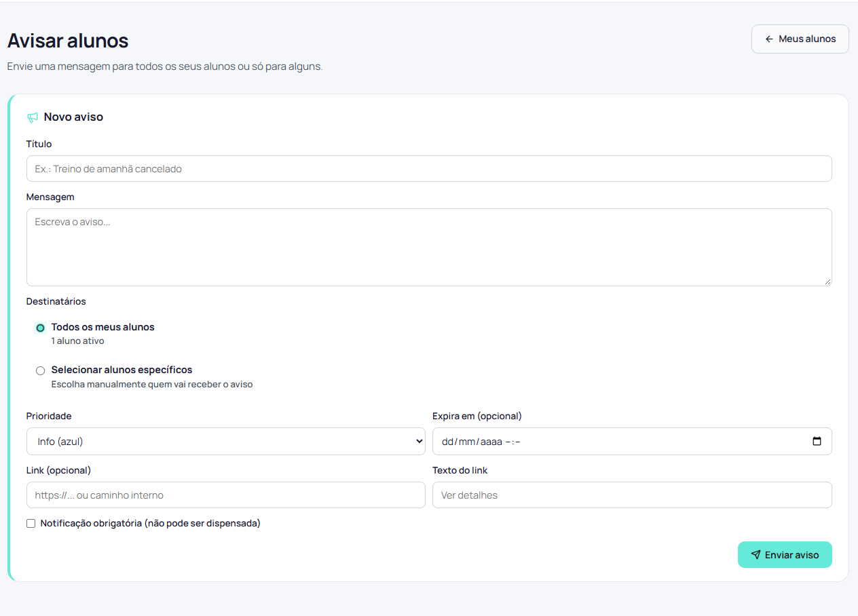Focus the Expira em date-time field
858x616 pixels.
click(632, 441)
